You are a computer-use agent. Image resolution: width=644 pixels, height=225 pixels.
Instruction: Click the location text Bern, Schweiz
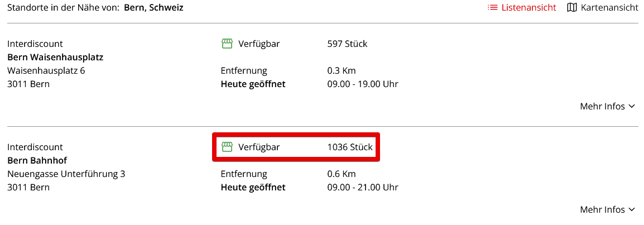pos(153,8)
